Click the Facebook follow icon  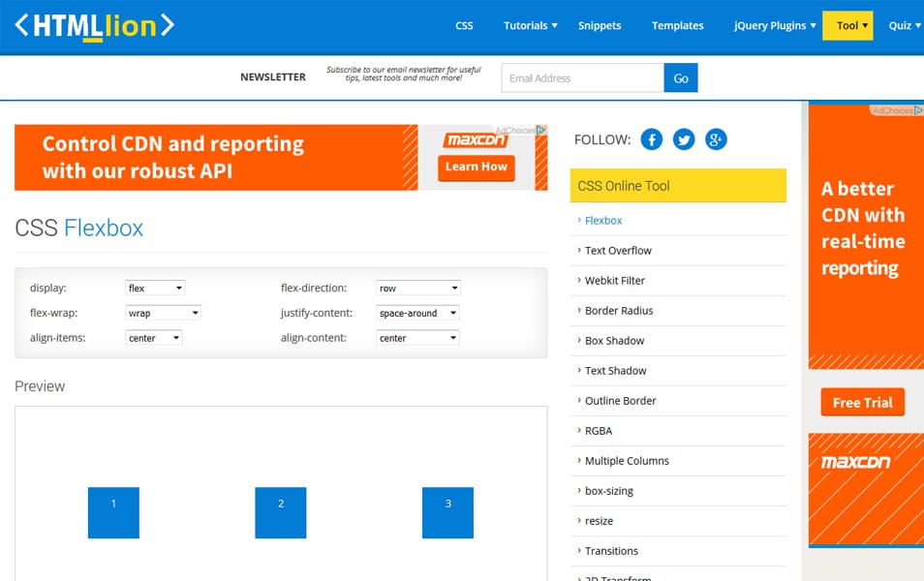[652, 139]
